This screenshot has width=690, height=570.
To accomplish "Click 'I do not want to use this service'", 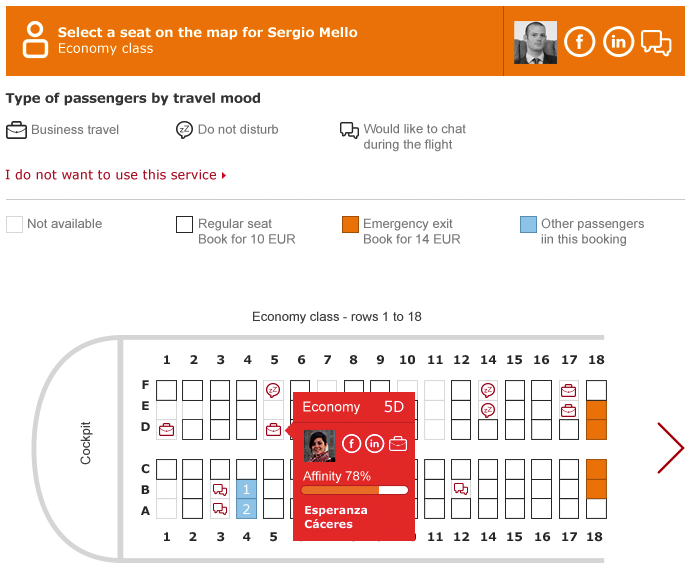I will click(115, 175).
